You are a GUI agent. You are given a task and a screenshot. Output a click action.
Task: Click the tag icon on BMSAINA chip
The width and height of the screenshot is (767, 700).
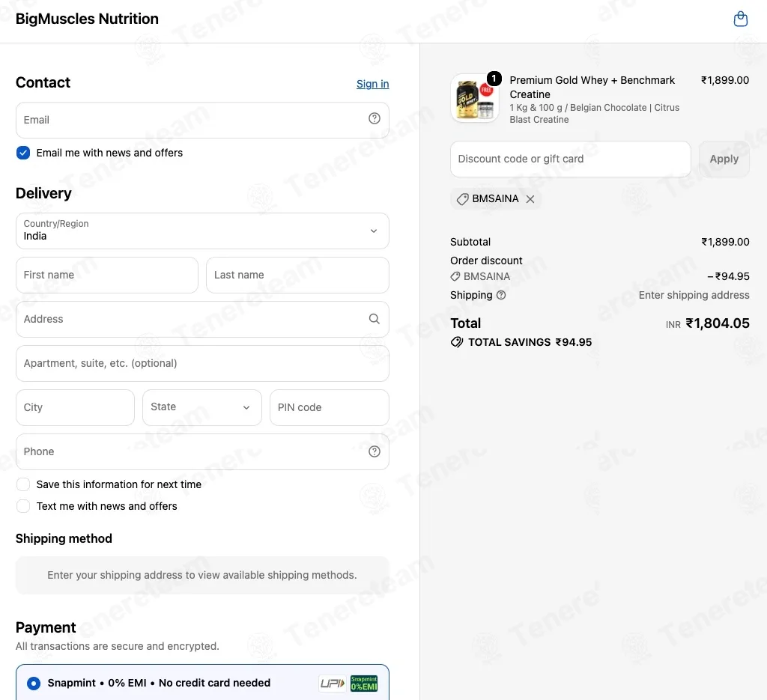tap(462, 199)
